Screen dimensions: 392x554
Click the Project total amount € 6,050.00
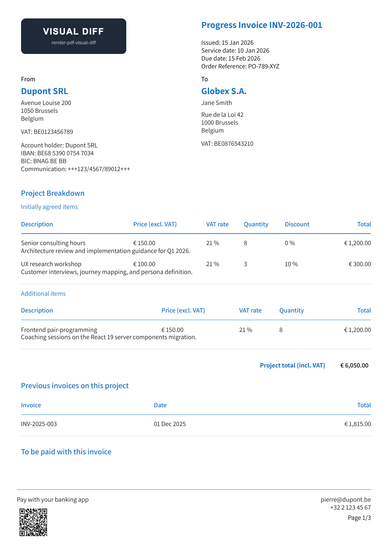click(354, 365)
